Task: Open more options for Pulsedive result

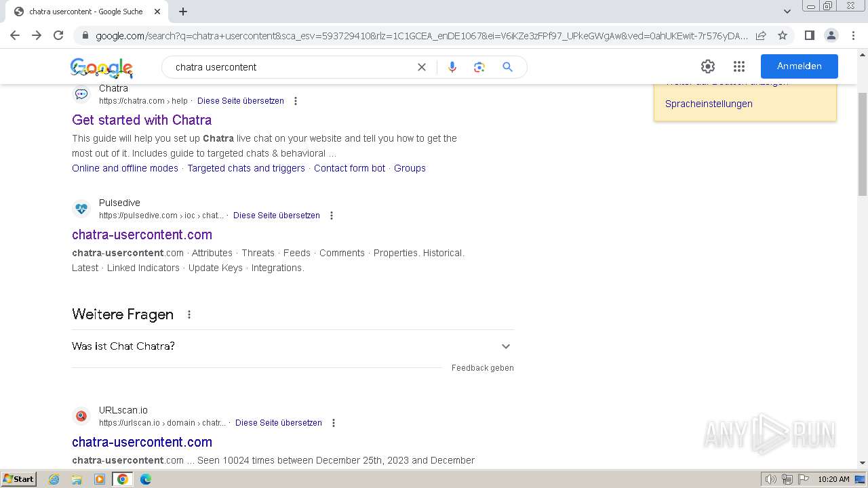Action: (x=332, y=216)
